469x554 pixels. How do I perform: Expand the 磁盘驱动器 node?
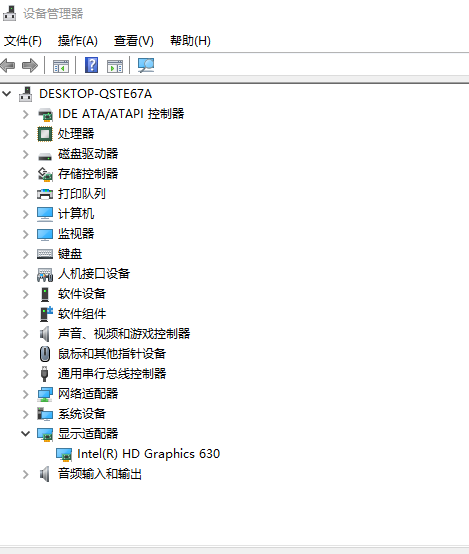[25, 154]
